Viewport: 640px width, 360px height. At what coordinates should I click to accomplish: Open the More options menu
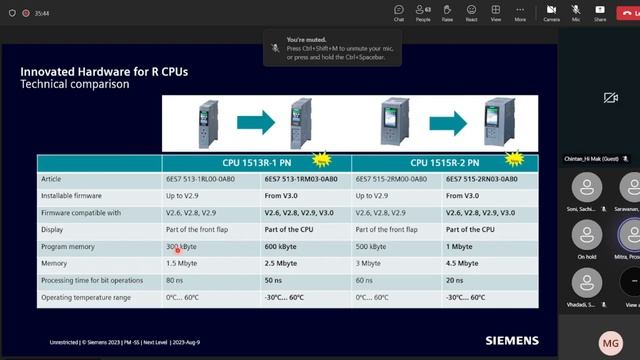click(x=520, y=13)
